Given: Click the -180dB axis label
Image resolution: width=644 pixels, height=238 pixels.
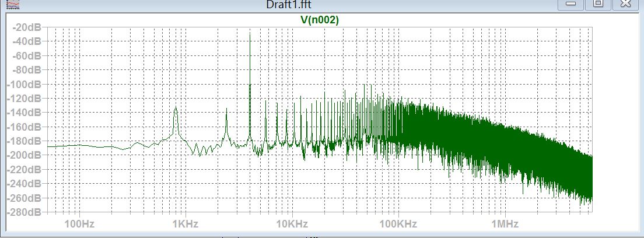Looking at the screenshot, I should pos(24,141).
